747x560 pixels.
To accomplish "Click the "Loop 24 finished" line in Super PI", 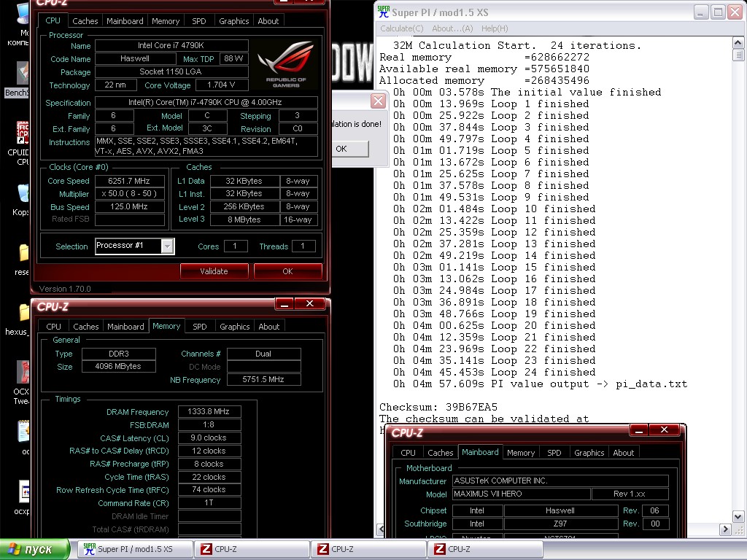I will click(x=494, y=373).
